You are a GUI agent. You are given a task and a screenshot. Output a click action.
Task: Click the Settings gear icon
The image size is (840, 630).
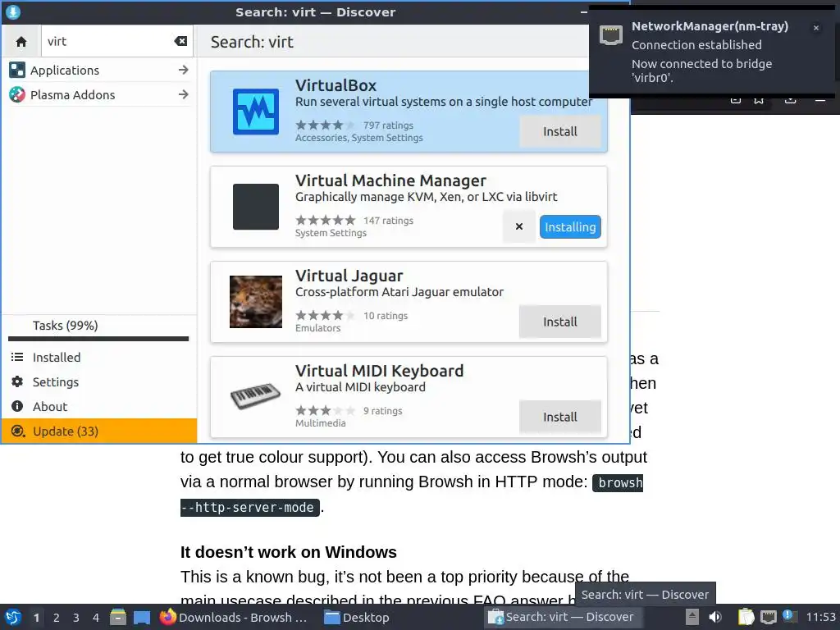[17, 382]
